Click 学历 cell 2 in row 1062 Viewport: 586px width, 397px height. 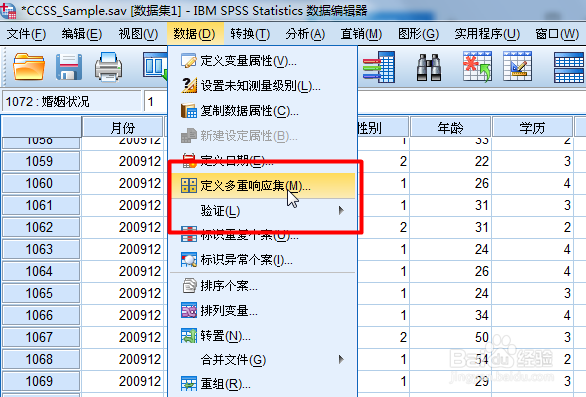click(x=532, y=227)
